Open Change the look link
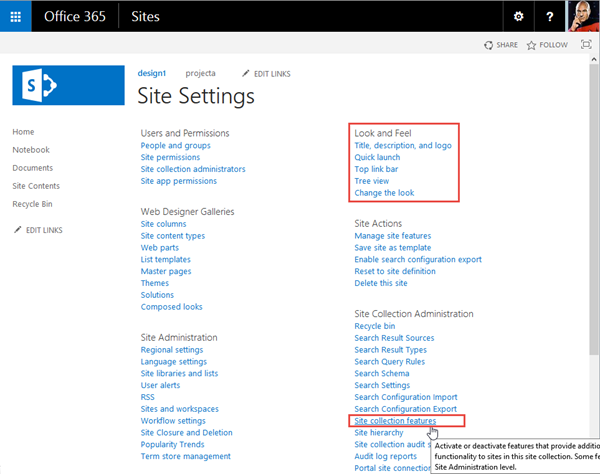 tap(384, 193)
